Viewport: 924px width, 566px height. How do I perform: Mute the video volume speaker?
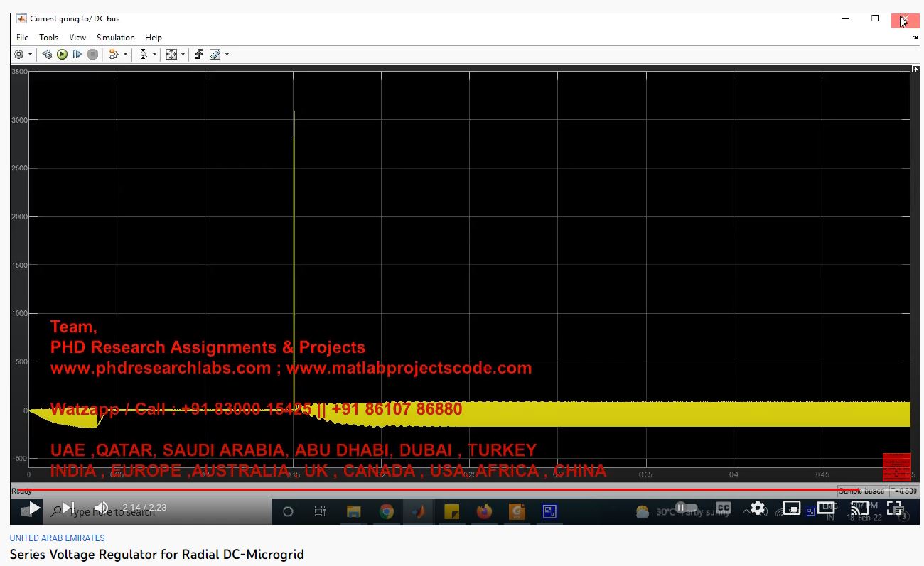[102, 508]
